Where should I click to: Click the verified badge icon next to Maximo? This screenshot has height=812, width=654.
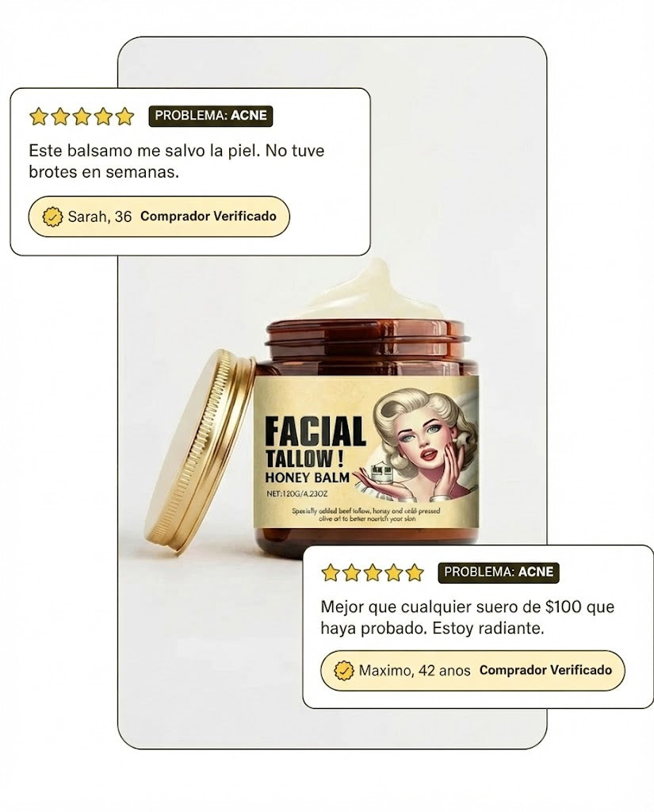pyautogui.click(x=343, y=671)
